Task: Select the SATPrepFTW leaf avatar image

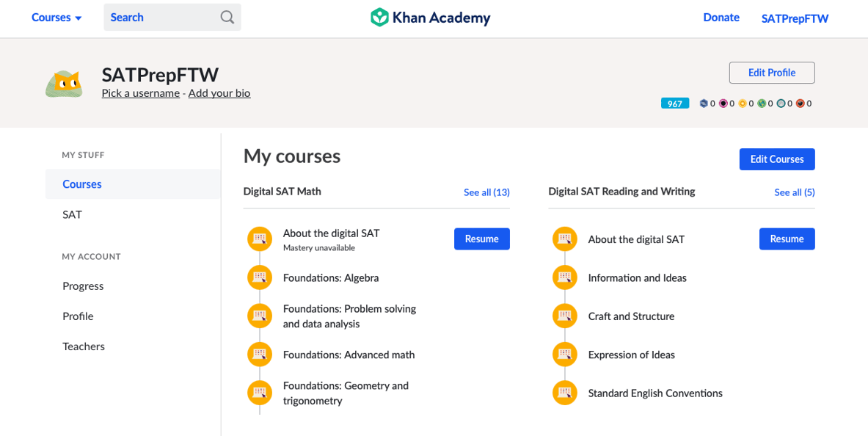Action: pos(65,83)
